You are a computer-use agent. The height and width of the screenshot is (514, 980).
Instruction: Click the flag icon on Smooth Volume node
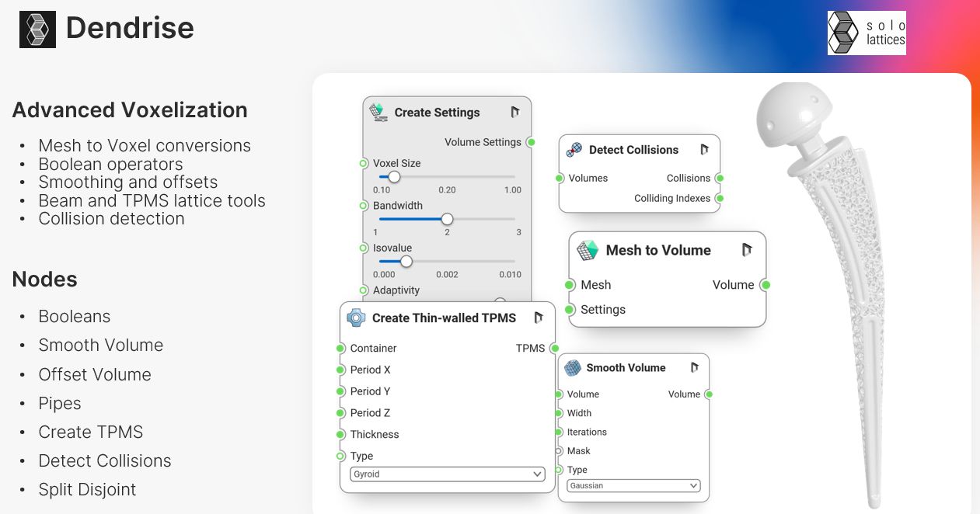pyautogui.click(x=695, y=368)
